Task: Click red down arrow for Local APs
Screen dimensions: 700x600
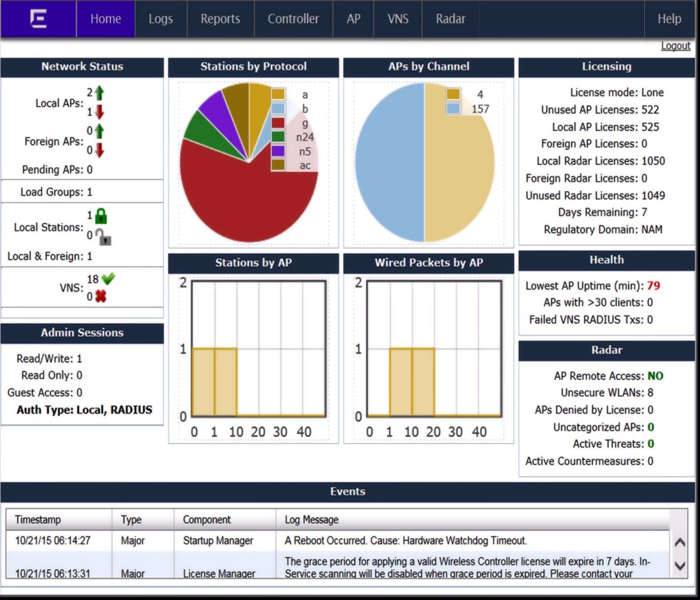Action: click(x=100, y=112)
